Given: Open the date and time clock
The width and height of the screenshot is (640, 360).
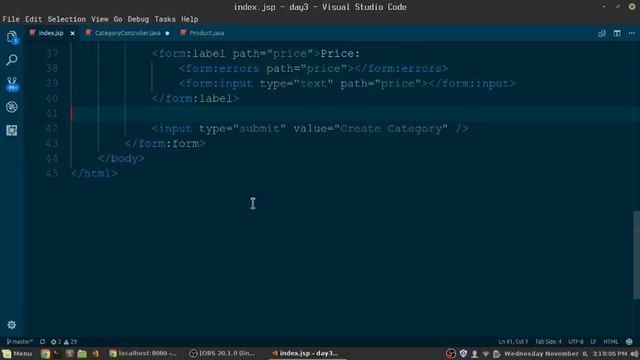Looking at the screenshot, I should [566, 353].
